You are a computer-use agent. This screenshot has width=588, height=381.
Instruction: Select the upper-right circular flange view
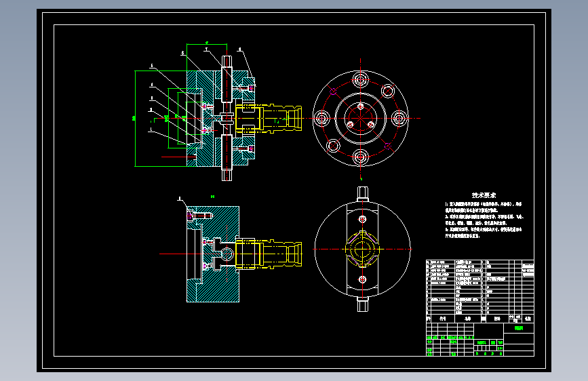click(x=360, y=118)
